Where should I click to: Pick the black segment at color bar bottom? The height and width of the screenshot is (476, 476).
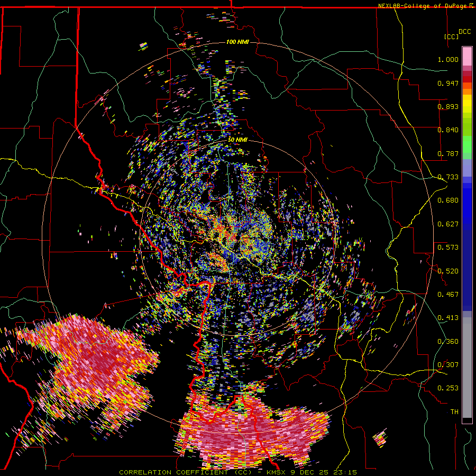[x=467, y=420]
